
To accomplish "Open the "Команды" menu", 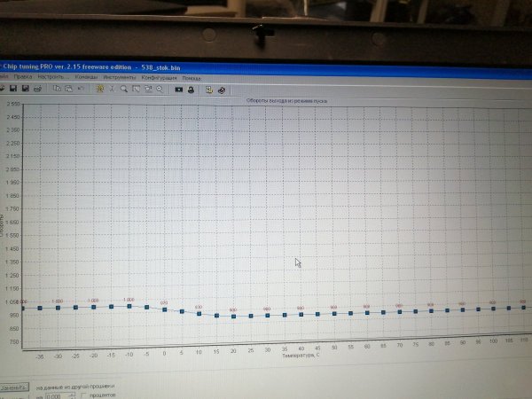I will [85, 77].
